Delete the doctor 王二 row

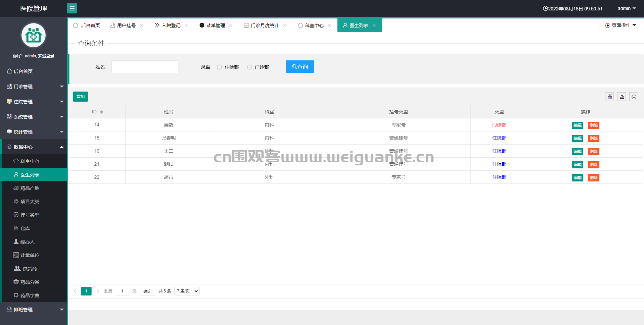click(x=594, y=152)
